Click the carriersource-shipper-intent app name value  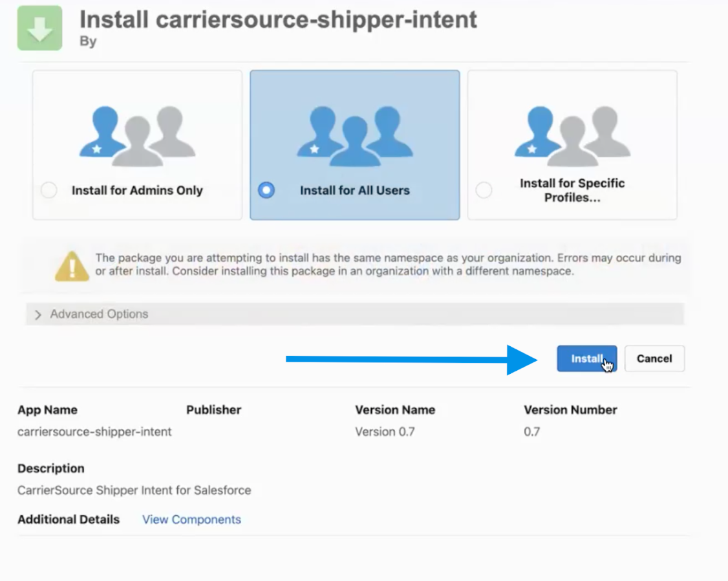point(94,432)
